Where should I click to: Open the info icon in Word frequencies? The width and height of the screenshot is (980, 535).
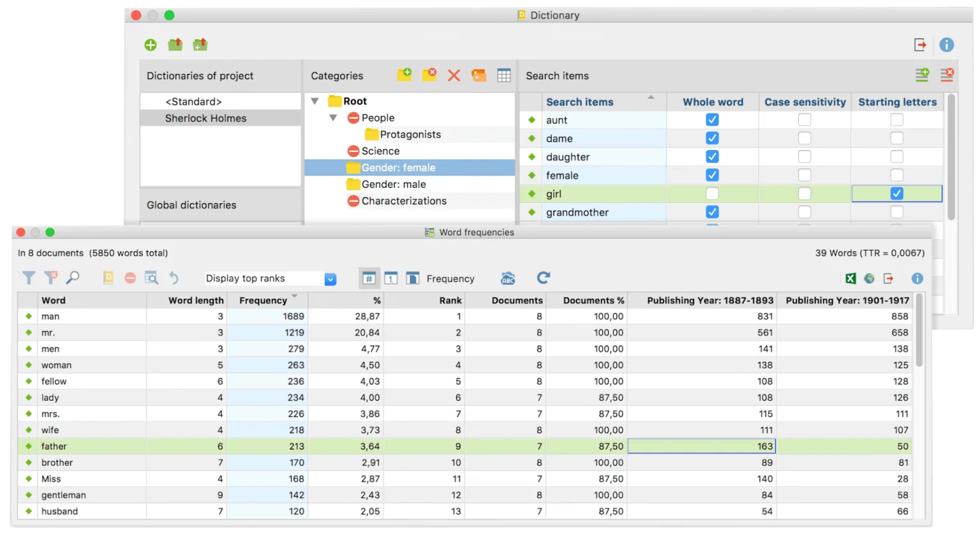(917, 278)
